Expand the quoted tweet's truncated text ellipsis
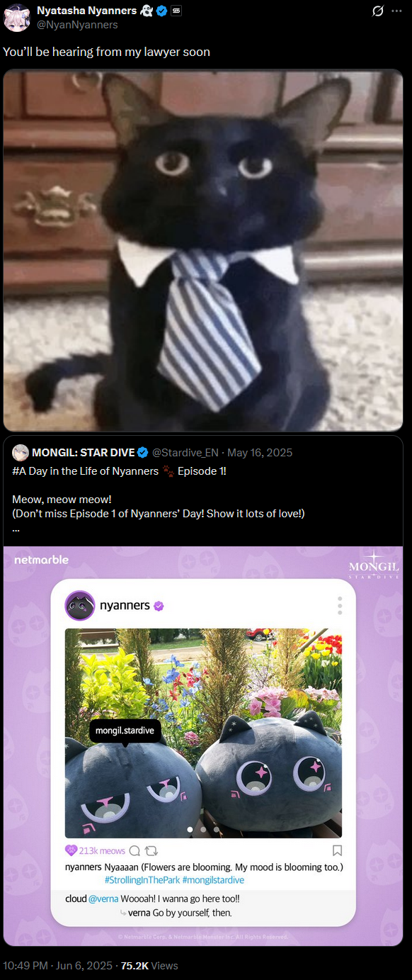The height and width of the screenshot is (980, 412). tap(16, 529)
